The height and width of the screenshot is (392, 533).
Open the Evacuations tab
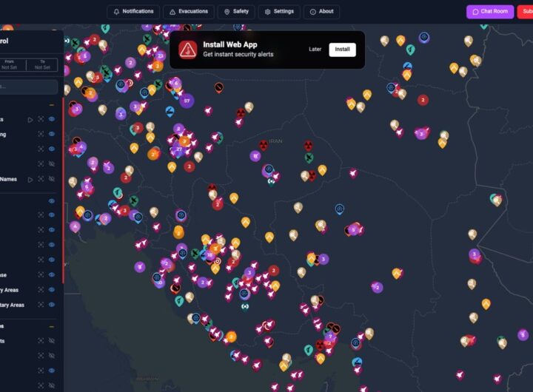[x=189, y=12]
